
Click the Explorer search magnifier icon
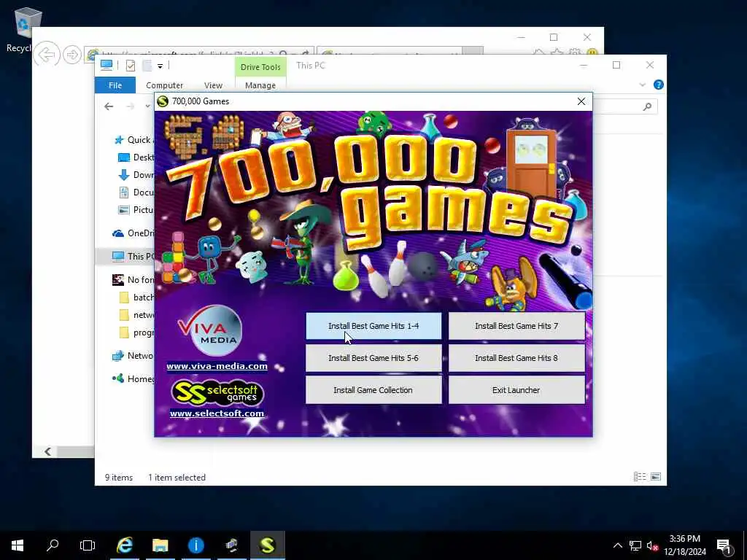(x=647, y=106)
